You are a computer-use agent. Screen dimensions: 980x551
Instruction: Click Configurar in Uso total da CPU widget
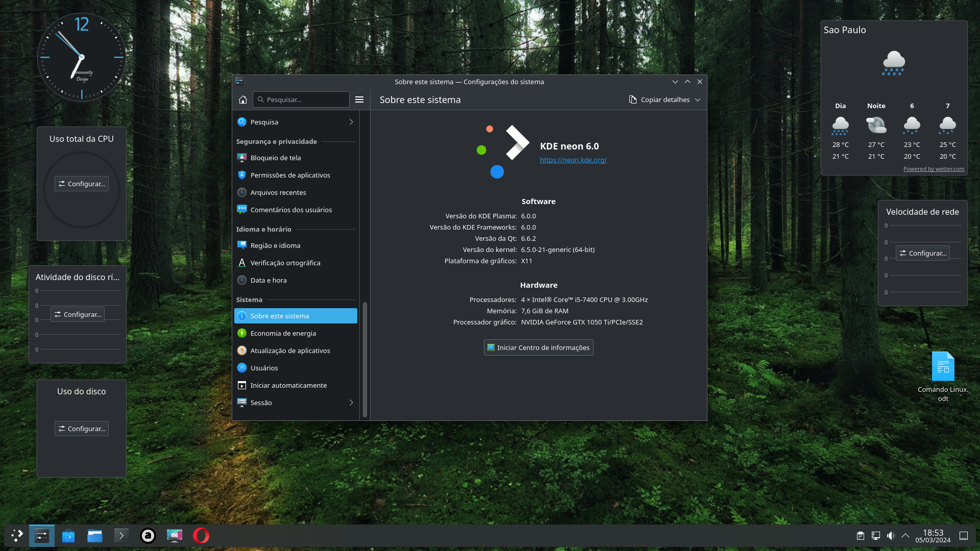[82, 184]
